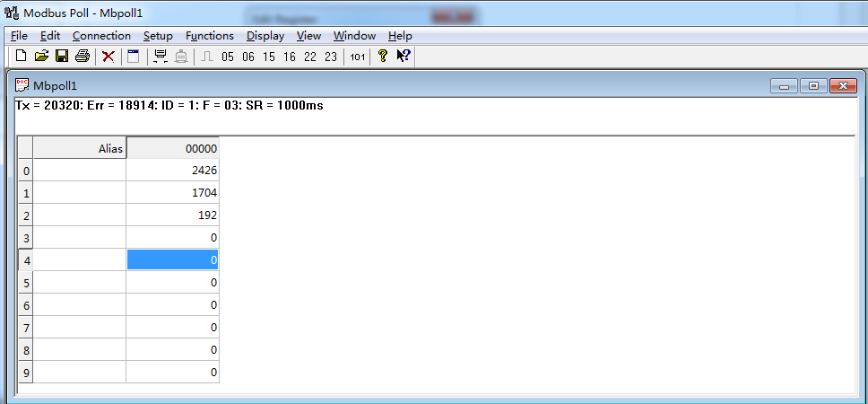Click the highlighted value cell in row 4

click(x=173, y=260)
